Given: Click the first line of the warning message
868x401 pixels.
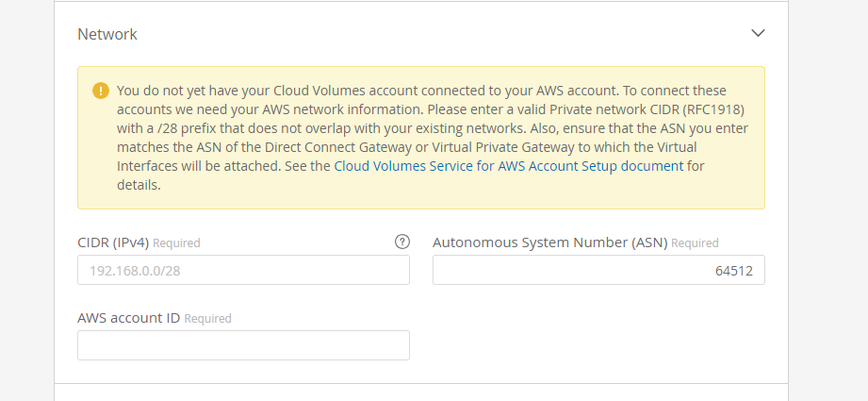Looking at the screenshot, I should click(421, 91).
